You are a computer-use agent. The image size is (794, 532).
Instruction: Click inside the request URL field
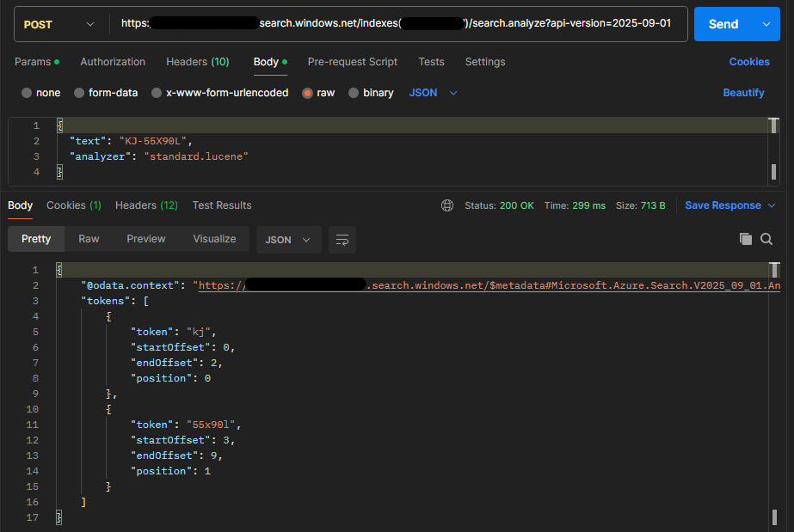[x=396, y=24]
